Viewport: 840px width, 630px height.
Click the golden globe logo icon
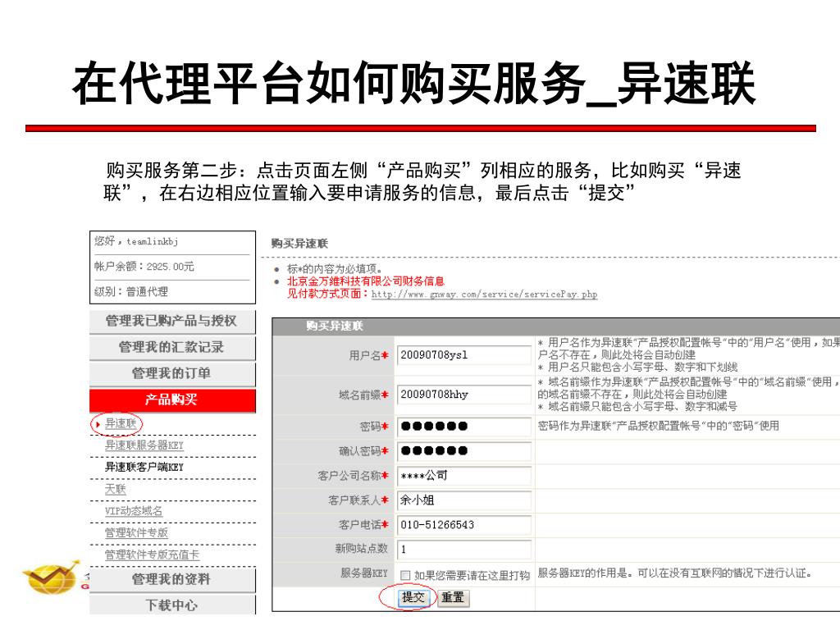click(52, 577)
